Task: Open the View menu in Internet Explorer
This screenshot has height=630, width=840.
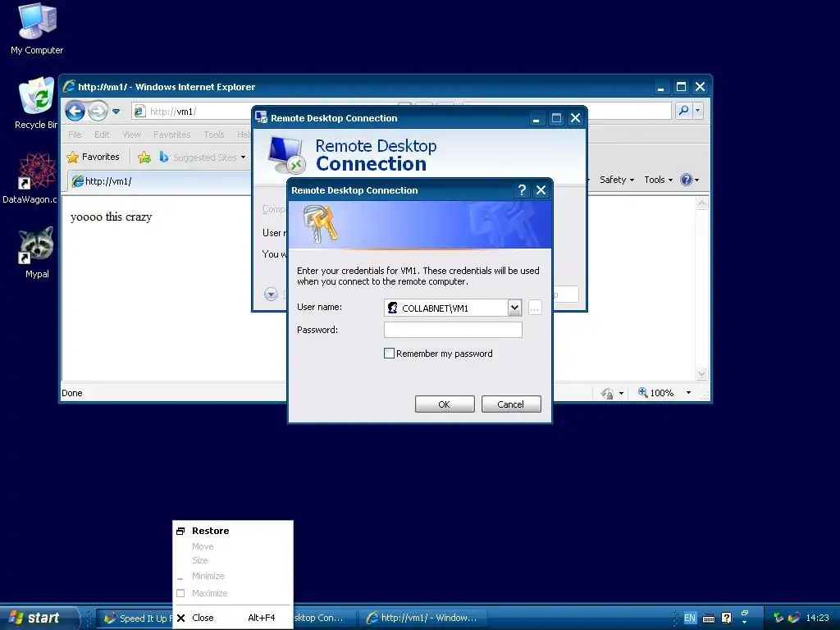Action: pyautogui.click(x=131, y=135)
